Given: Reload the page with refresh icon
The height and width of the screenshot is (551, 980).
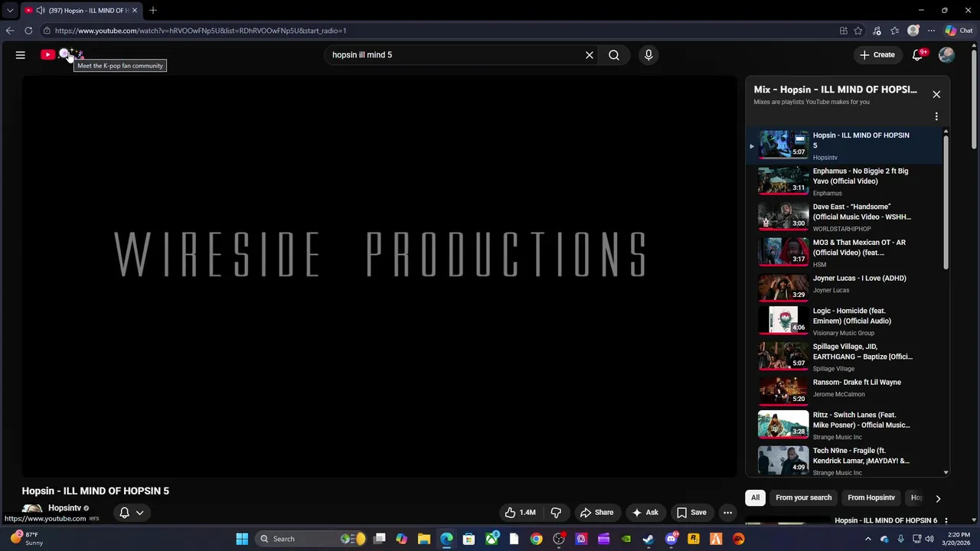Looking at the screenshot, I should click(x=28, y=31).
